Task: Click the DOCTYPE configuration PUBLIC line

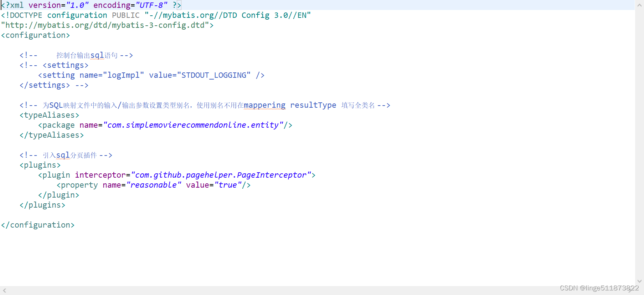Action: coord(156,15)
